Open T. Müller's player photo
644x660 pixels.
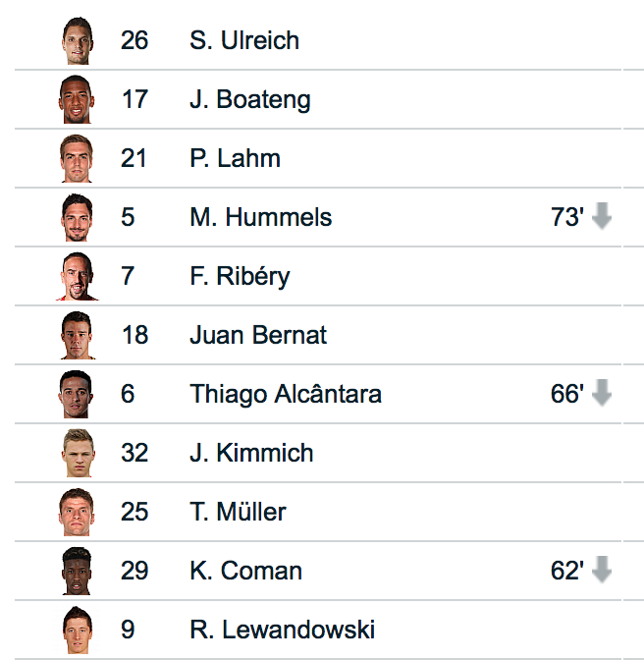[76, 512]
